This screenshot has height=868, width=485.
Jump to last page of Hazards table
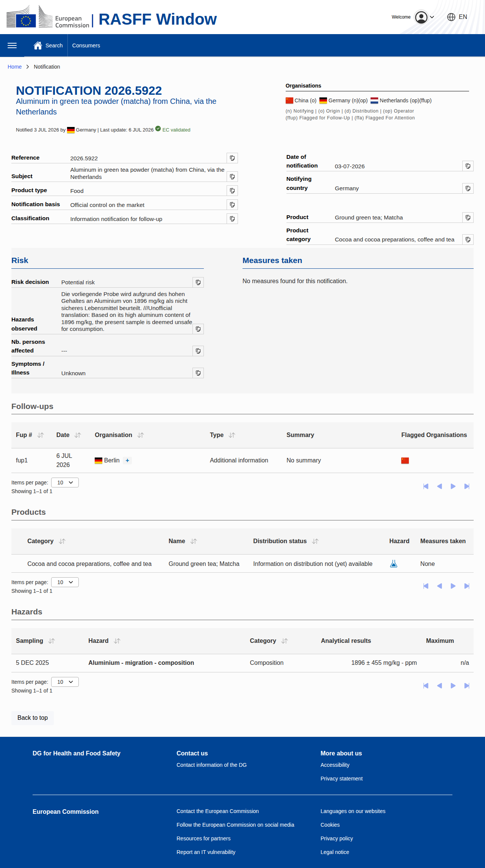pos(467,686)
